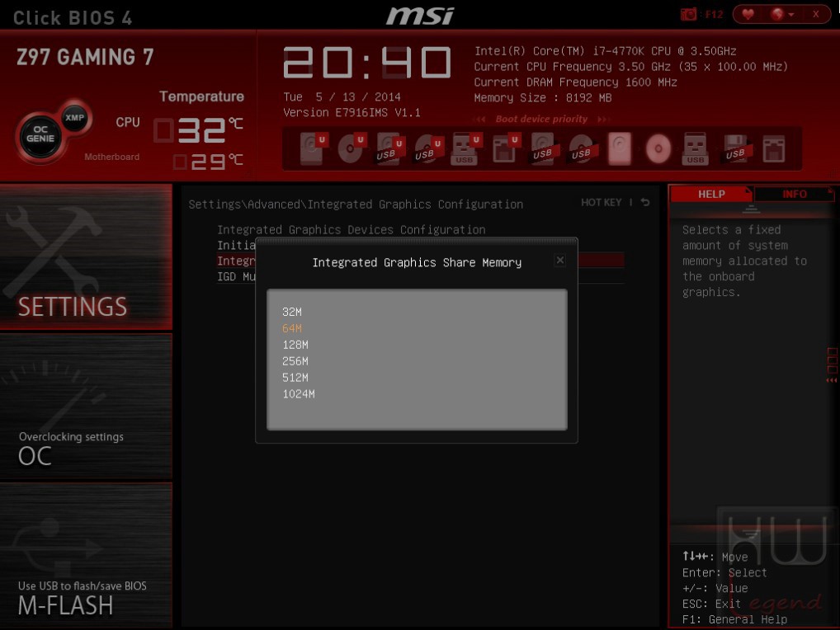Exit BIOS using the top-right X button

815,15
